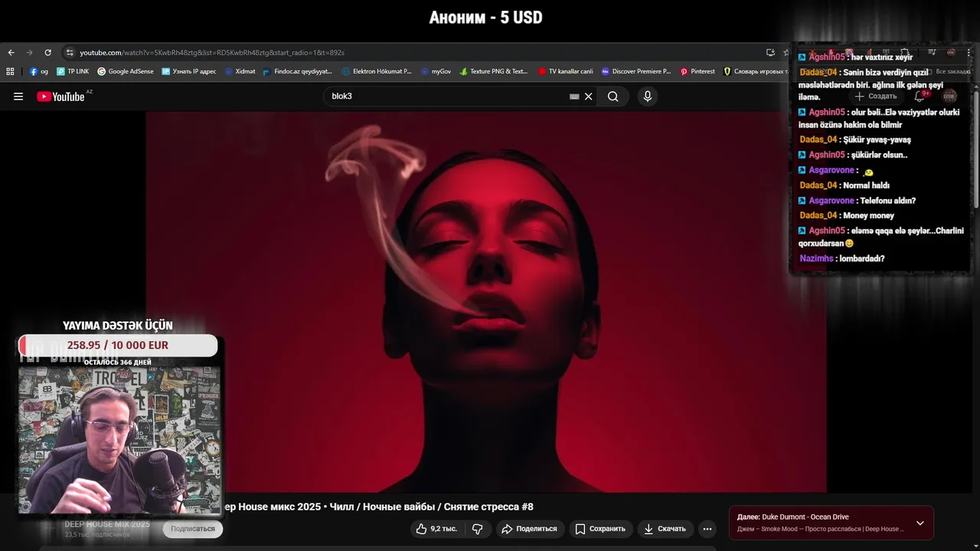The height and width of the screenshot is (551, 980).
Task: Open the site information icon in address bar
Action: click(70, 53)
